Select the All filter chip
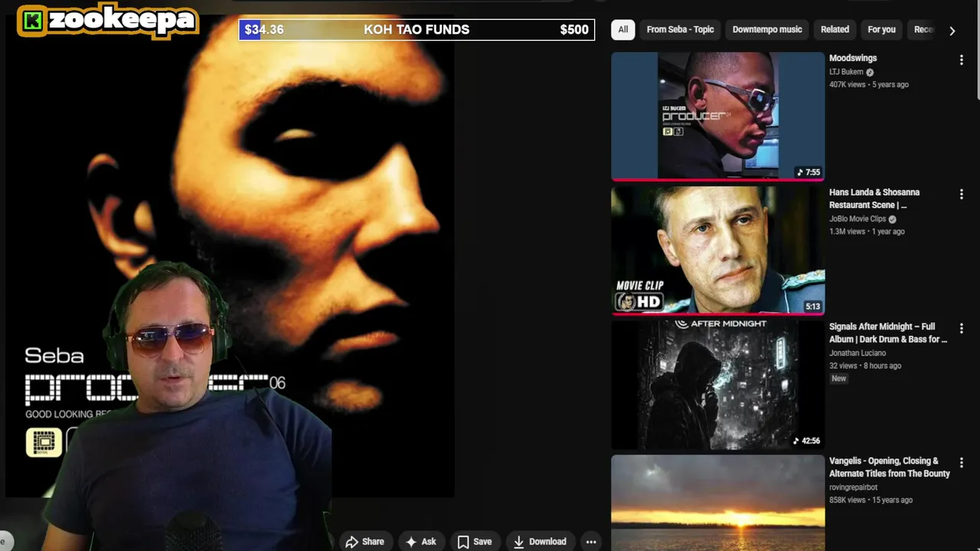The width and height of the screenshot is (980, 551). 623,29
